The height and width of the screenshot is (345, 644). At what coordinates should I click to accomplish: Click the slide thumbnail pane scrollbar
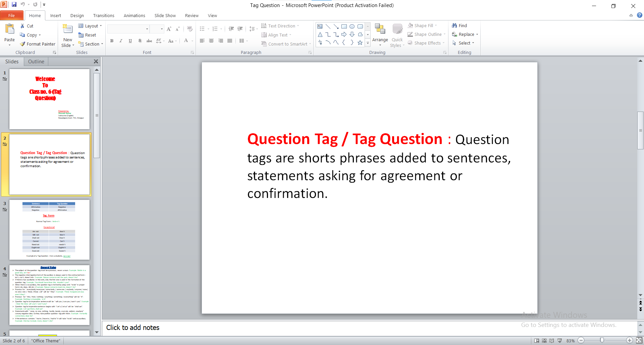pyautogui.click(x=97, y=116)
